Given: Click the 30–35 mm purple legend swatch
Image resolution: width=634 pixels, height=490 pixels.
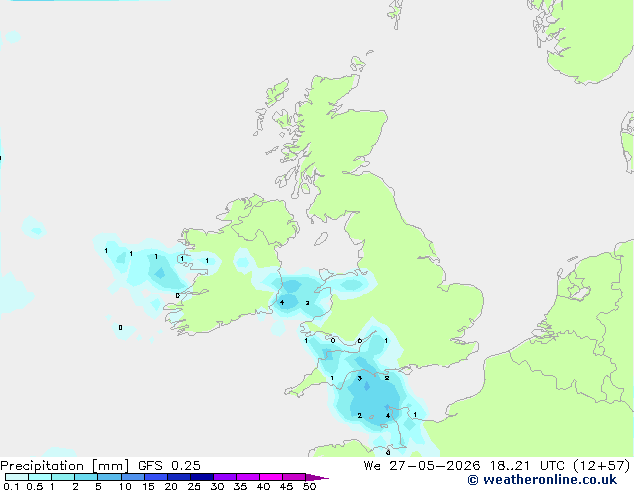Looking at the screenshot, I should (225, 477).
